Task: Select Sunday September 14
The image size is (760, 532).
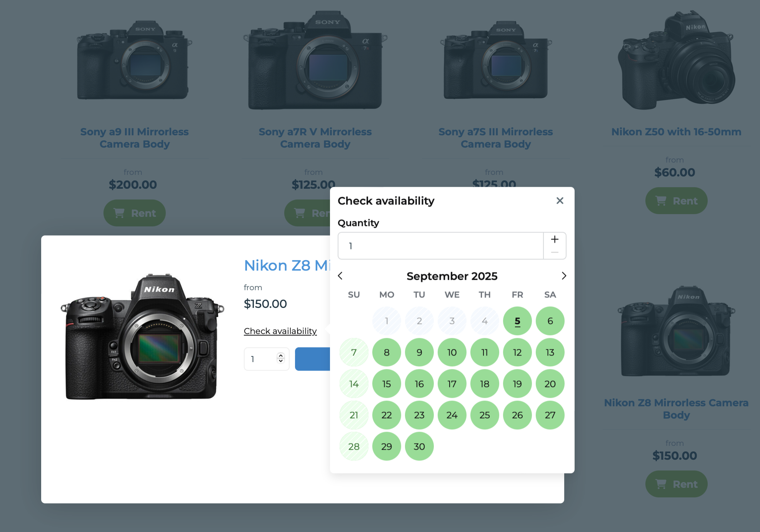Action: [354, 384]
